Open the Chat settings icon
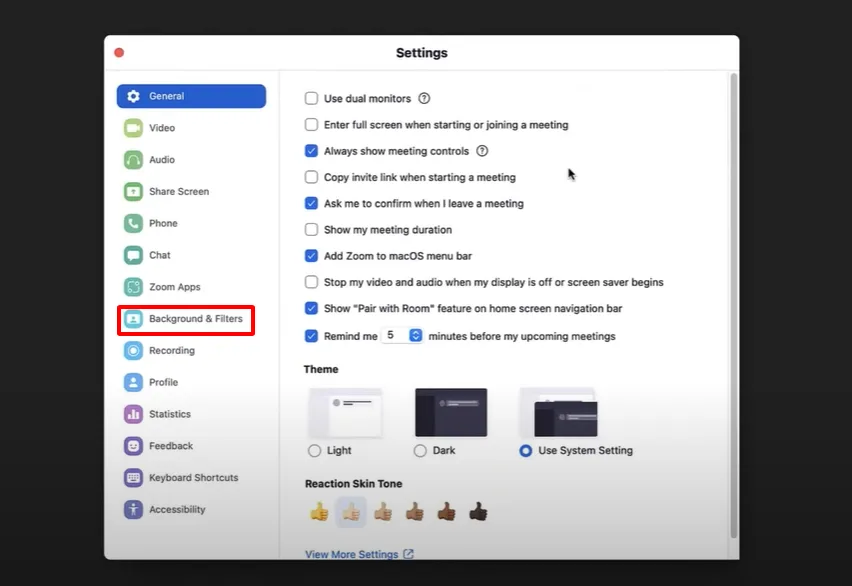Image resolution: width=852 pixels, height=586 pixels. coord(133,256)
